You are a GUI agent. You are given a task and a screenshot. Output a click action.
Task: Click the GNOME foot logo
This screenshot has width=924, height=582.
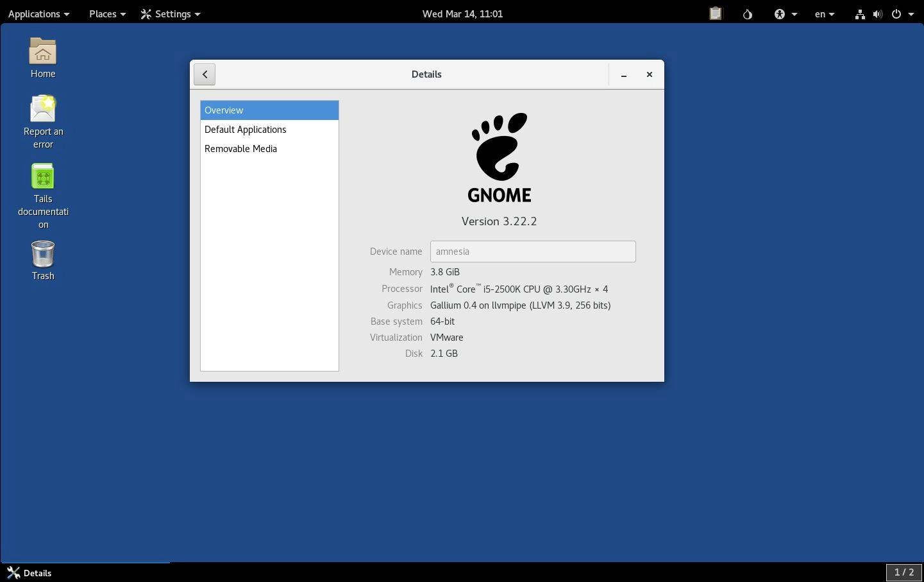tap(500, 157)
